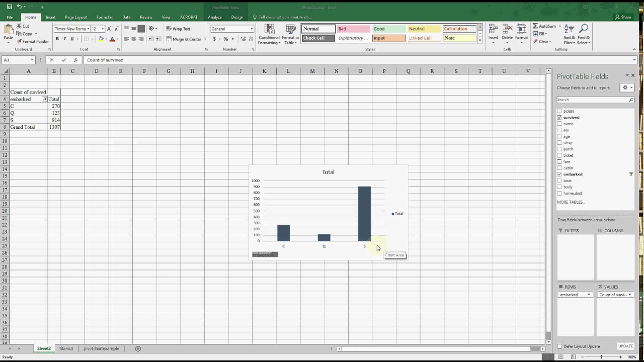Check the age field checkbox

559,136
